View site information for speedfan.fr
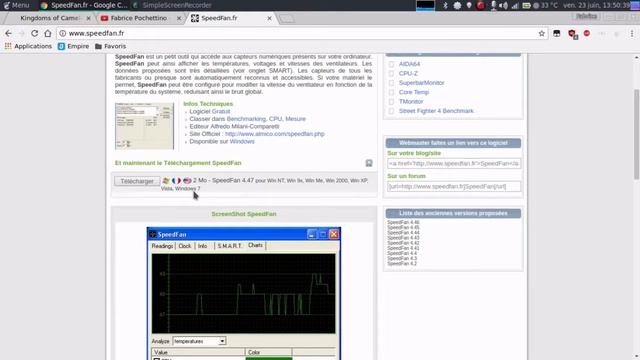 (62, 33)
